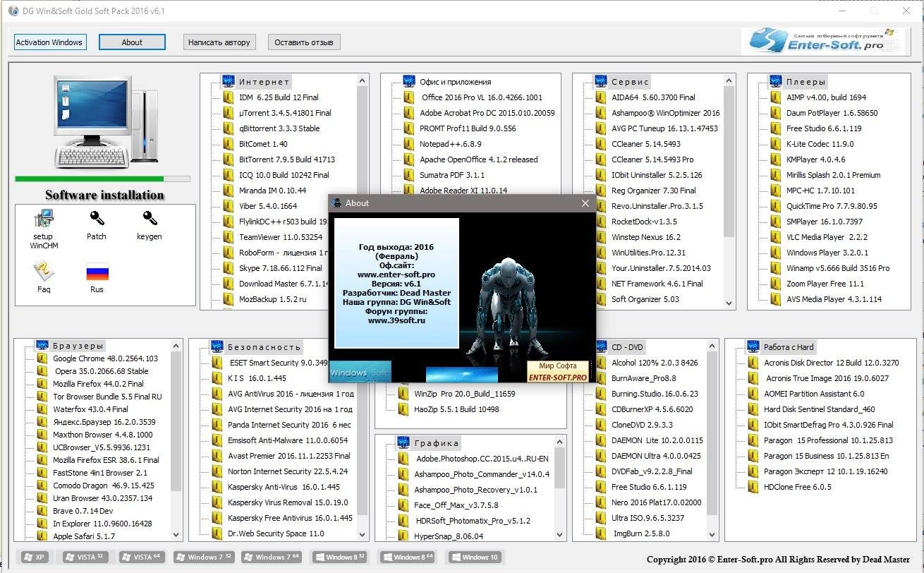
Task: Click the icon beside WinZip Pro 20.0
Action: click(403, 394)
